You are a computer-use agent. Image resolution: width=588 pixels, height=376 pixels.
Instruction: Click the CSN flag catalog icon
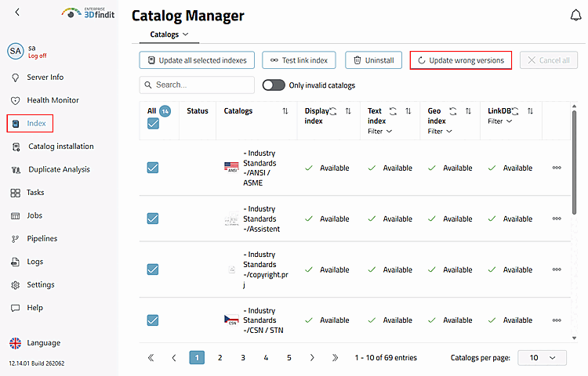231,320
